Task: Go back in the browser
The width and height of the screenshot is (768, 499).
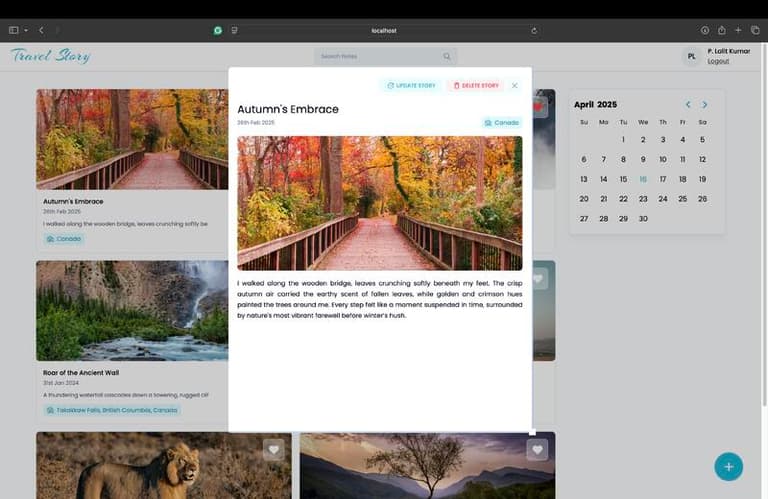Action: click(42, 30)
